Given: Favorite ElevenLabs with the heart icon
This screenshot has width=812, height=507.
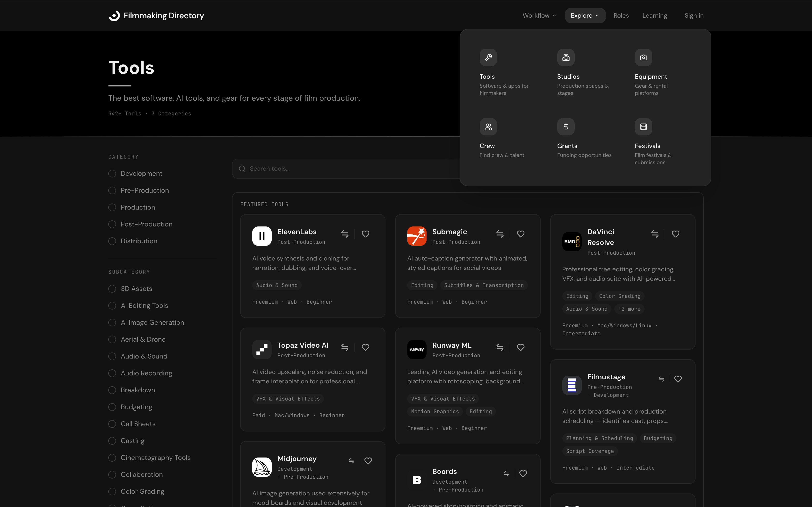Looking at the screenshot, I should 365,234.
